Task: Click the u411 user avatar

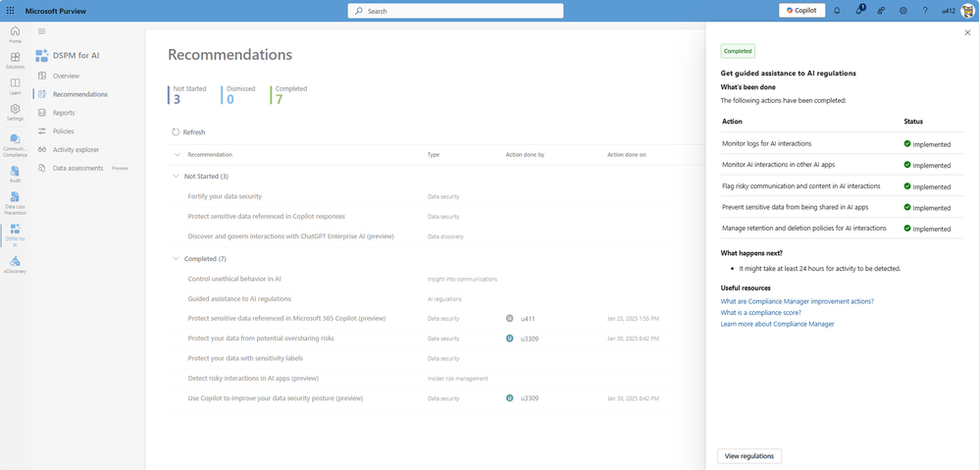Action: click(x=509, y=318)
